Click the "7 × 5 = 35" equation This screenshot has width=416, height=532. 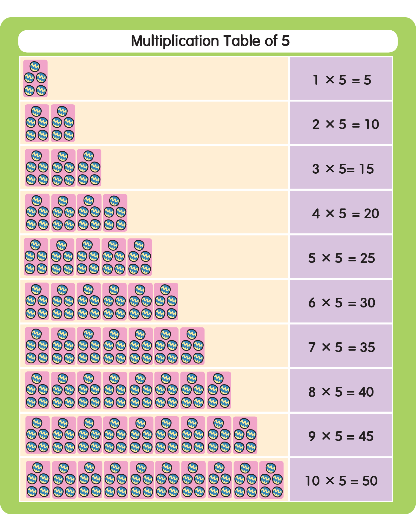pos(341,347)
